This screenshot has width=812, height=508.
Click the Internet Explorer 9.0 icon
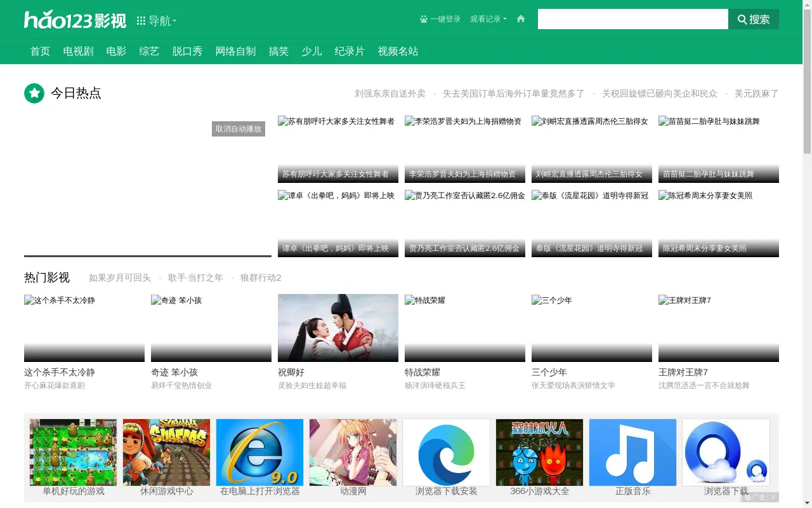click(259, 452)
